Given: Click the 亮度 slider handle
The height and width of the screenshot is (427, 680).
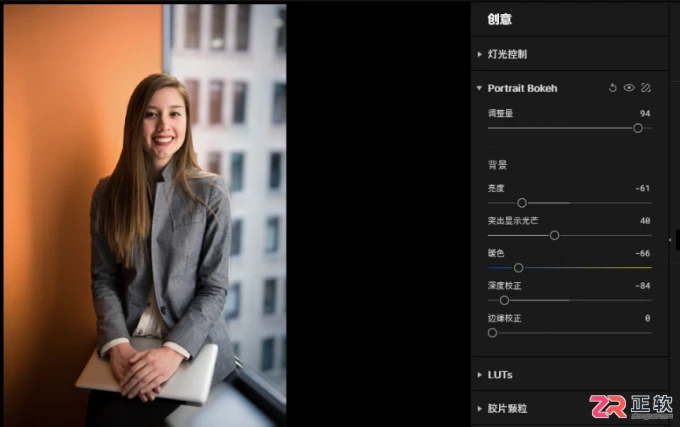Looking at the screenshot, I should [x=522, y=203].
